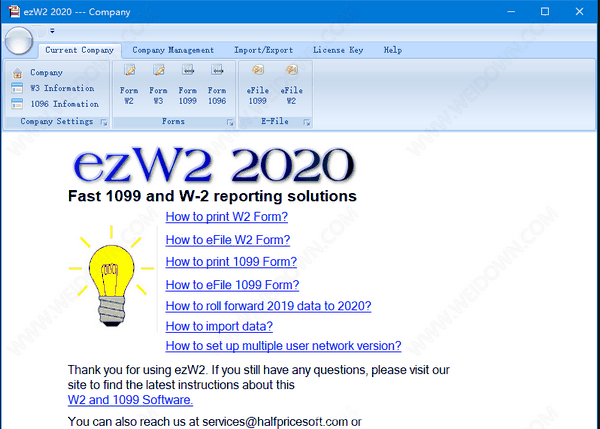Click the Company house icon
Image resolution: width=600 pixels, height=429 pixels.
pyautogui.click(x=17, y=73)
